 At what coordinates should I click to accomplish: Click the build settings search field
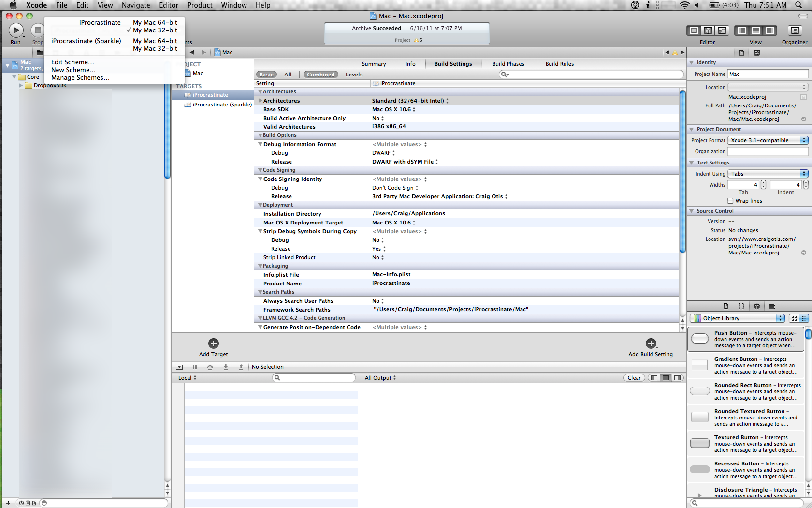pos(592,75)
